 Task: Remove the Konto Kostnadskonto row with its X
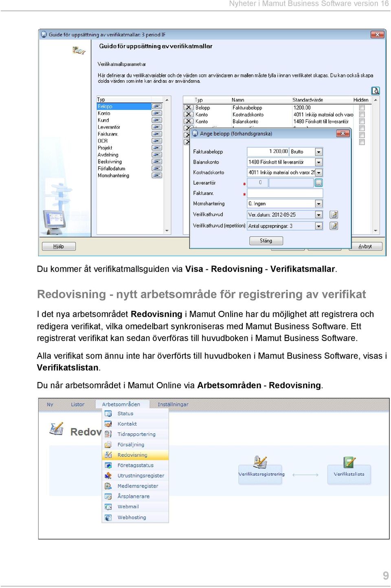(x=189, y=115)
